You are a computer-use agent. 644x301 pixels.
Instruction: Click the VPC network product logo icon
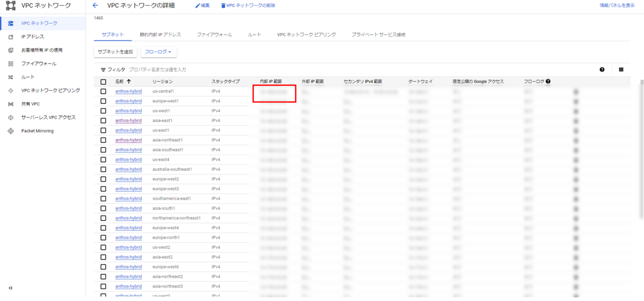(x=10, y=6)
